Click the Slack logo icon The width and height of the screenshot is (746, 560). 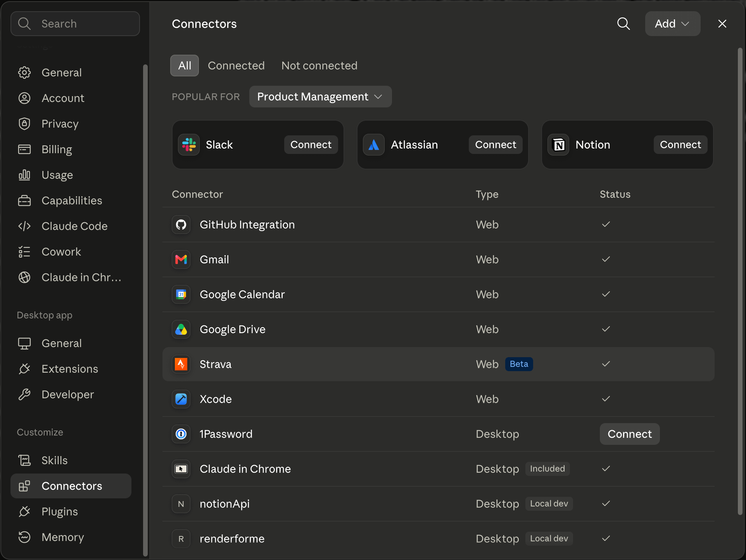click(x=189, y=145)
